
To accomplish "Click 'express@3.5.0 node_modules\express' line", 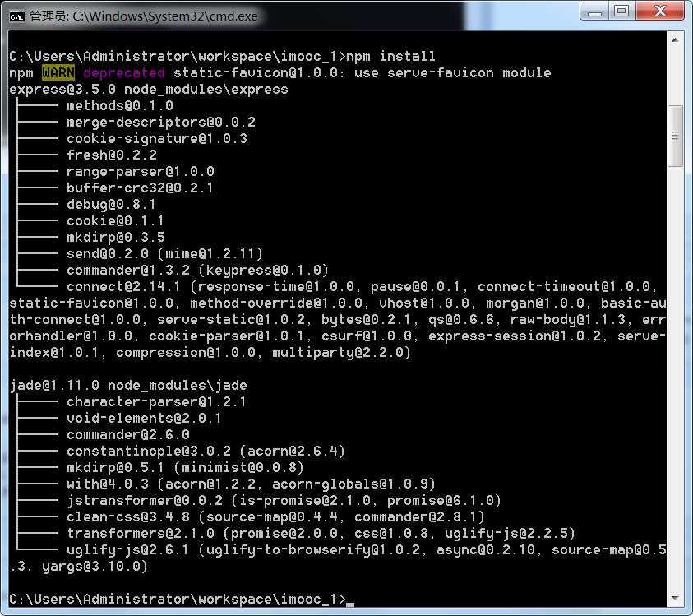I will (149, 90).
